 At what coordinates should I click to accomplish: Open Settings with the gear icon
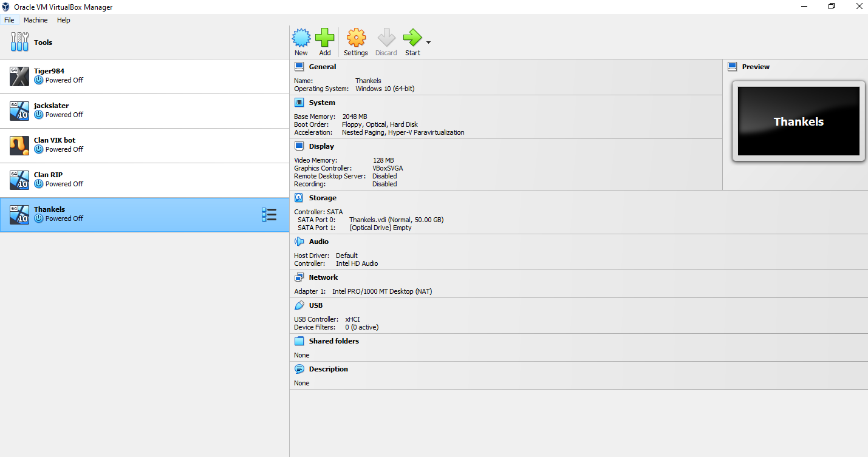click(x=356, y=38)
